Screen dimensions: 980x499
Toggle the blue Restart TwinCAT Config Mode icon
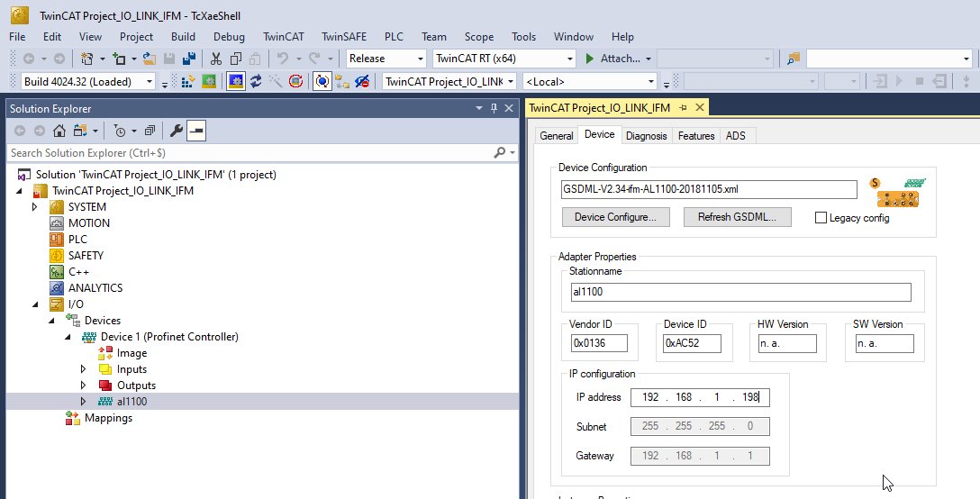pos(236,81)
